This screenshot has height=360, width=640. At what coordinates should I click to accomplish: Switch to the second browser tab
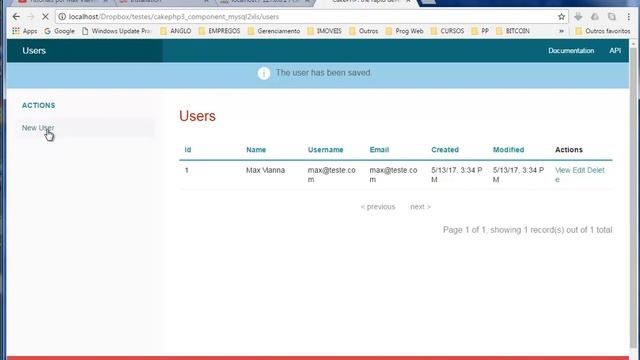pos(163,2)
